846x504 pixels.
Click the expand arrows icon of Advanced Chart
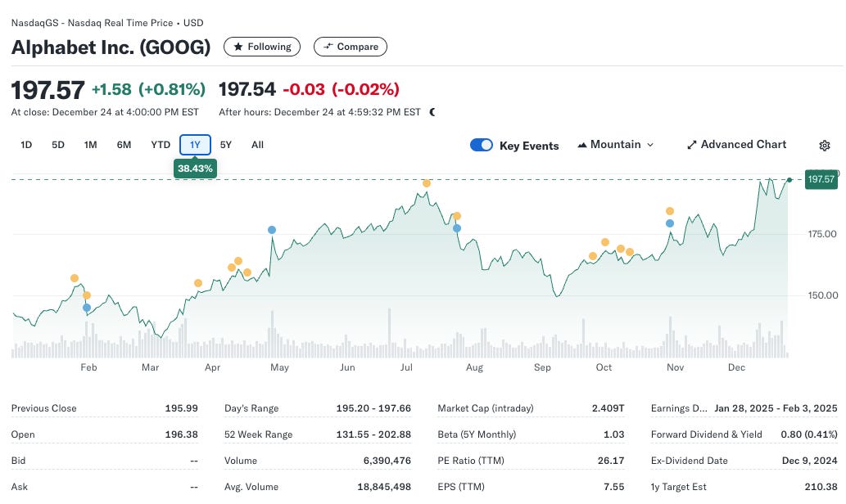click(x=692, y=145)
